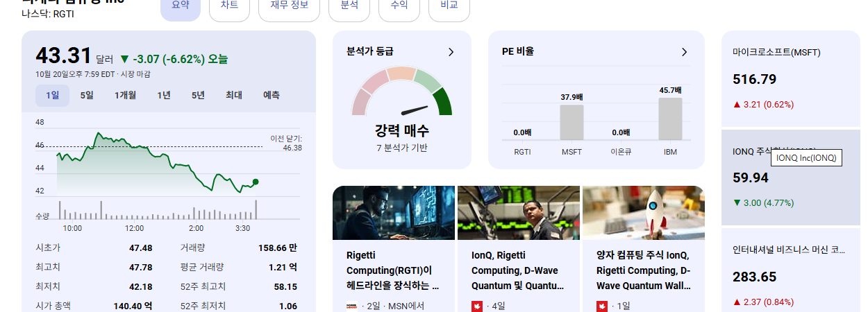The image size is (868, 312).
Task: Click the 이온큐 label in PE chart
Action: point(621,152)
